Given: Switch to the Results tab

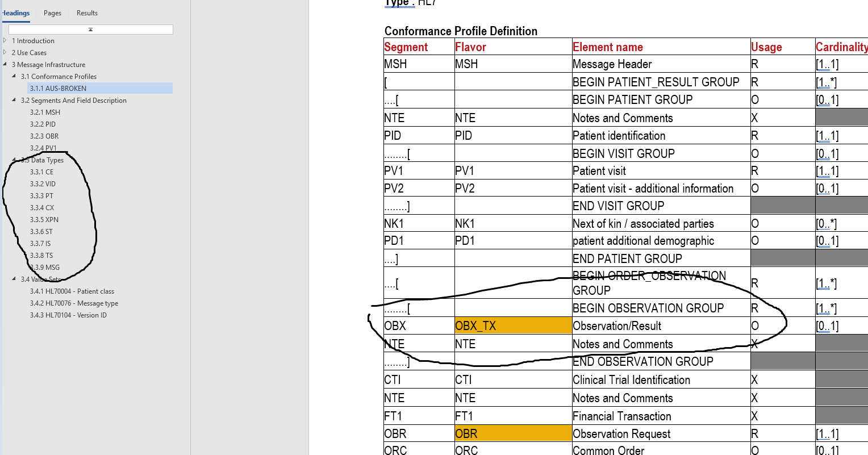Looking at the screenshot, I should point(86,12).
